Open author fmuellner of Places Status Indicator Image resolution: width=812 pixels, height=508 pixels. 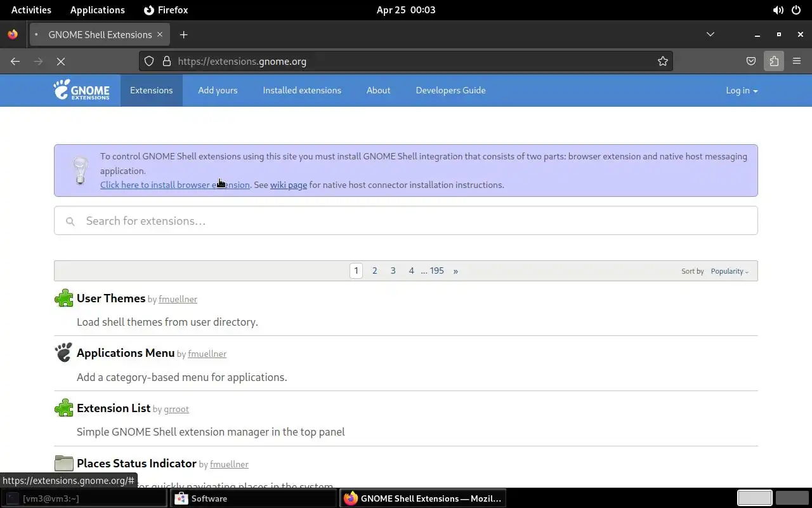(x=229, y=464)
